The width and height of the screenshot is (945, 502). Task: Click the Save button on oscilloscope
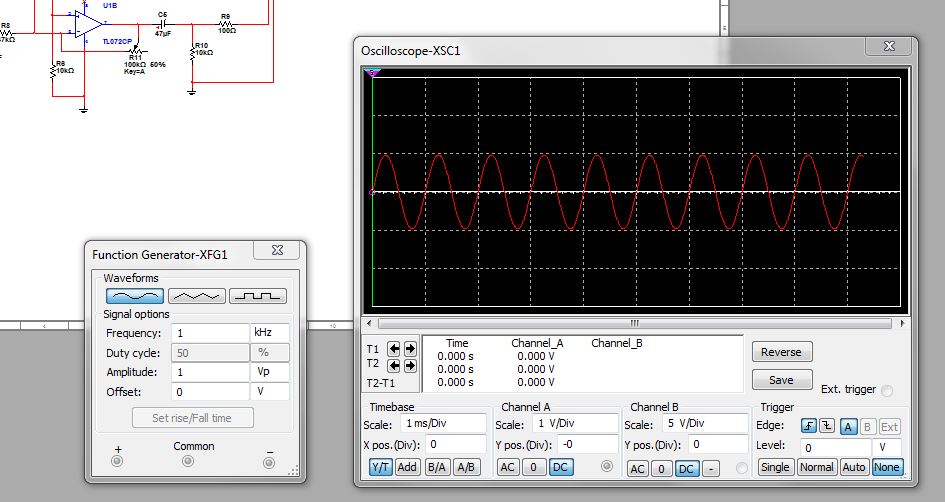[782, 380]
